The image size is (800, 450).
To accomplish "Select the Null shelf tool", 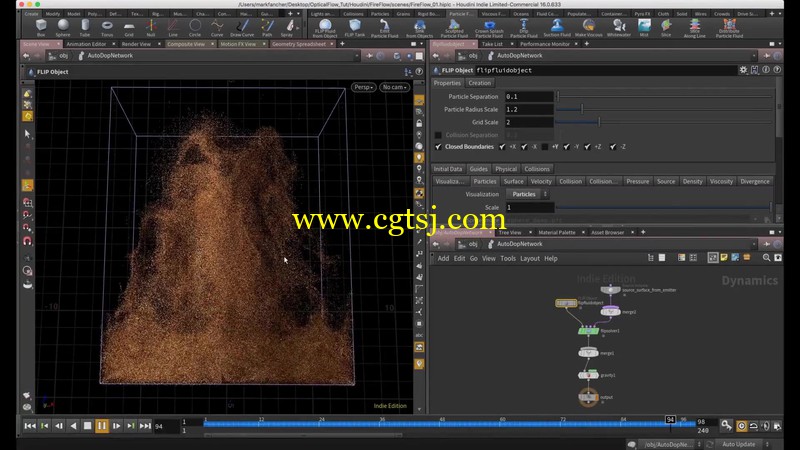I will coord(151,28).
